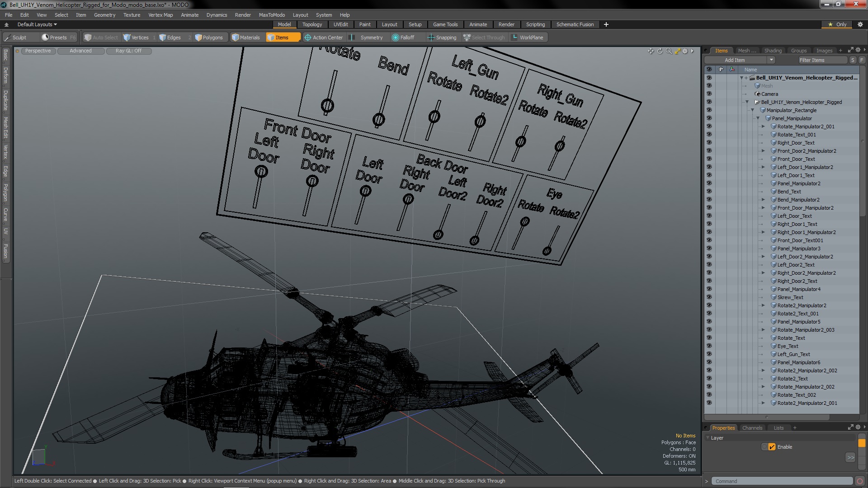The image size is (868, 488).
Task: Toggle the Enable checkbox in Layer properties
Action: (772, 447)
